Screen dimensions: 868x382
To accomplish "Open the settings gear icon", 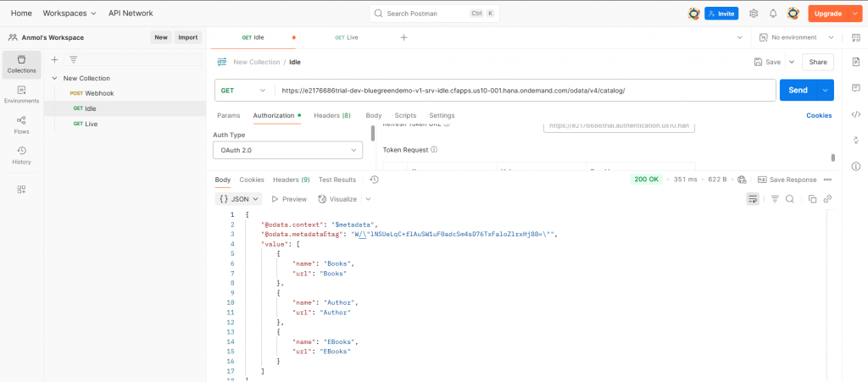I will tap(754, 14).
